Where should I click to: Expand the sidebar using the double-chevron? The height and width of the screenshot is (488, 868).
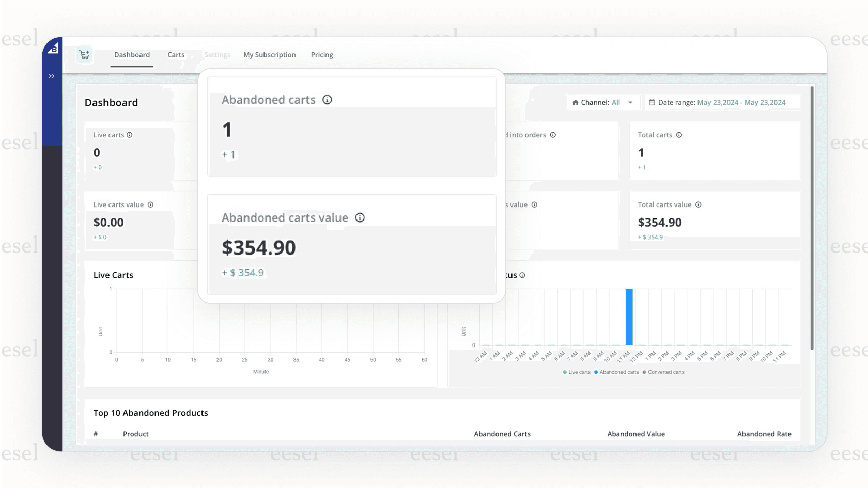[x=52, y=76]
